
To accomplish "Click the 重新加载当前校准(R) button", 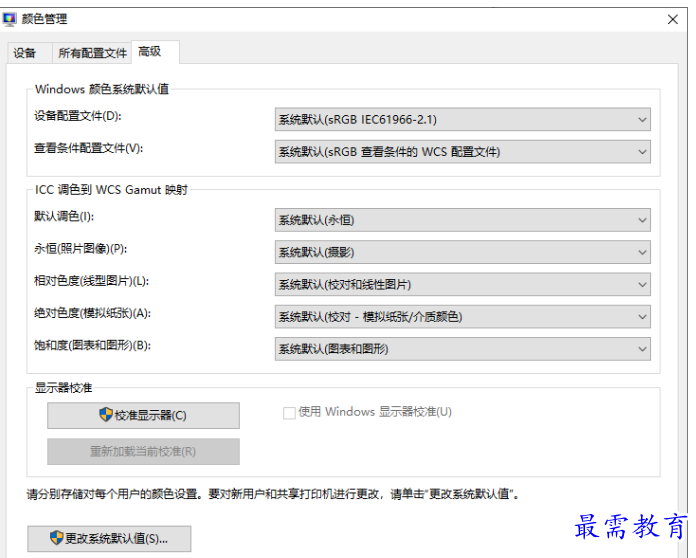I will pos(143,451).
